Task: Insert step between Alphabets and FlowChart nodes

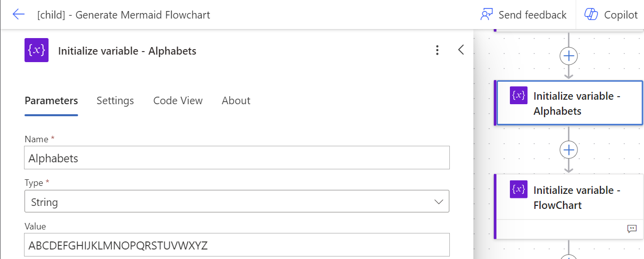Action: 568,149
